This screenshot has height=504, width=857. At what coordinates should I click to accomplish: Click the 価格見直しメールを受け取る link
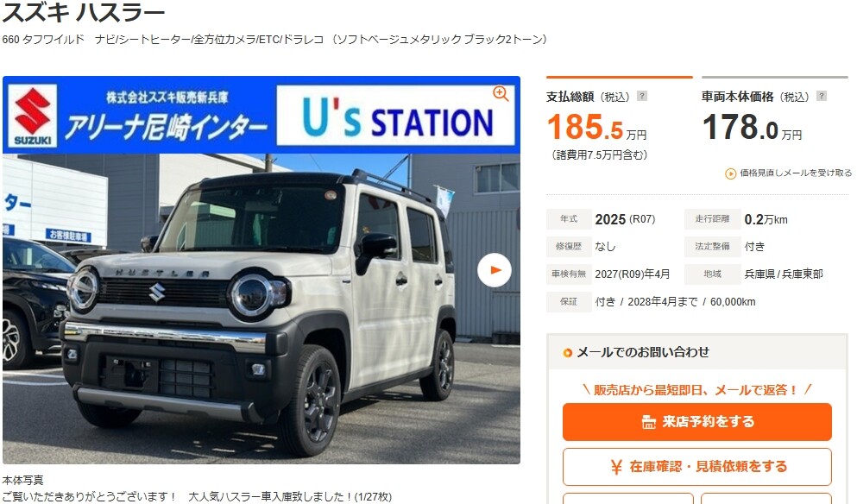click(x=795, y=173)
